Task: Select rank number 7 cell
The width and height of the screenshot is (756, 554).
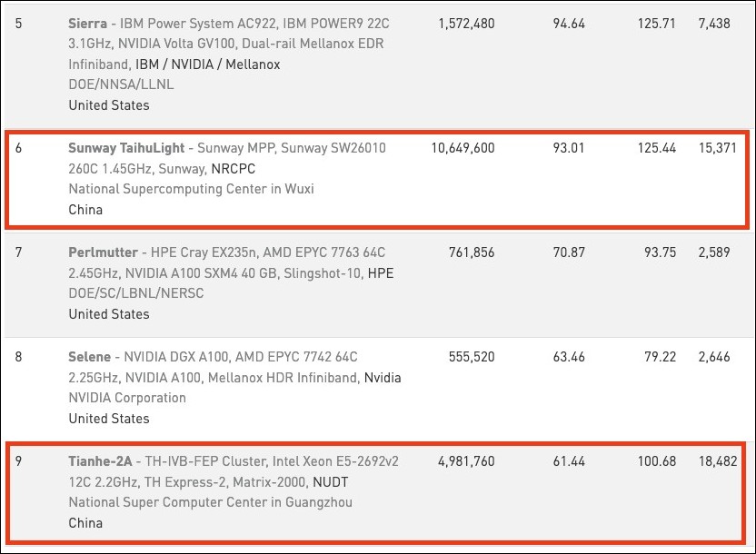Action: coord(18,252)
